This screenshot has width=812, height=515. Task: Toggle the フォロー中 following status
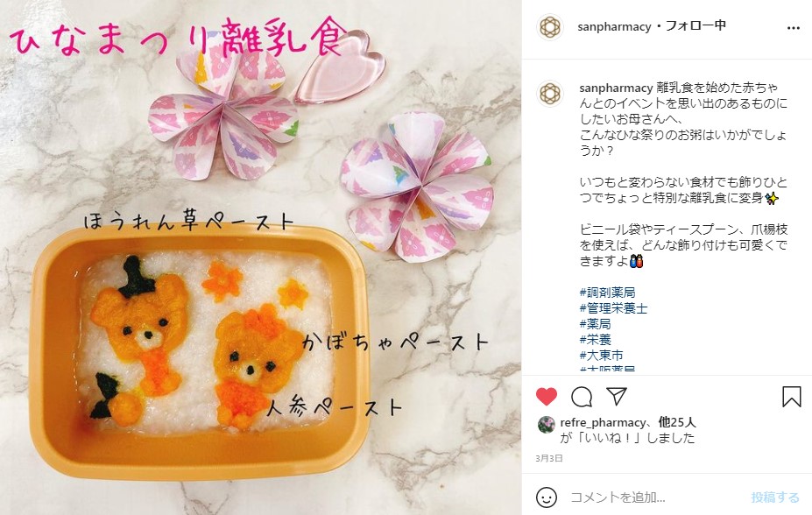pyautogui.click(x=695, y=25)
